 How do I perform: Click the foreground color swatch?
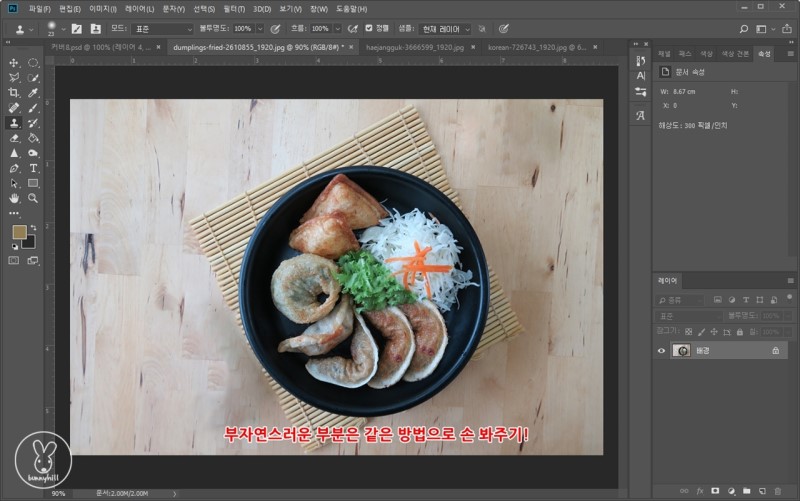(x=18, y=232)
